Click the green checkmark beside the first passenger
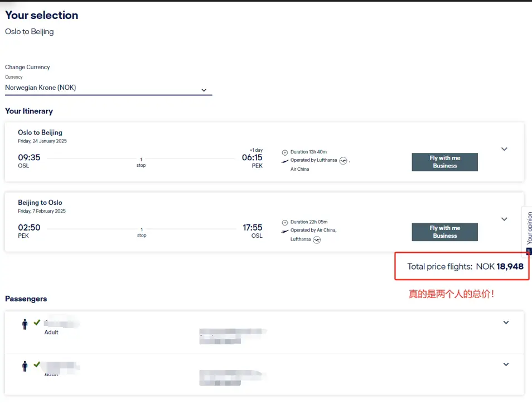 (37, 322)
